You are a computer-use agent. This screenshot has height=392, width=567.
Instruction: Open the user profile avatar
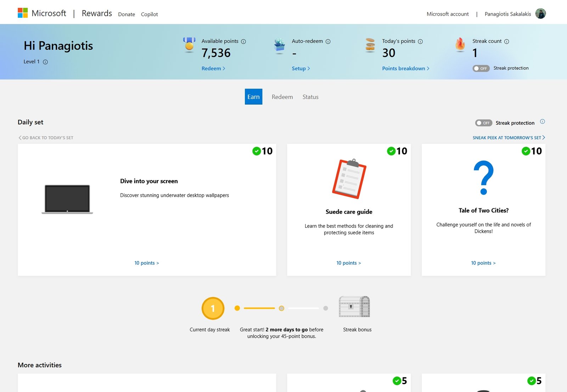coord(540,14)
